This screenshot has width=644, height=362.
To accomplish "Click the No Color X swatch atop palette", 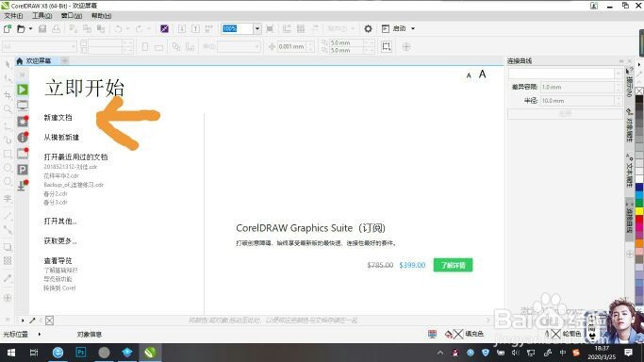I will pyautogui.click(x=639, y=91).
